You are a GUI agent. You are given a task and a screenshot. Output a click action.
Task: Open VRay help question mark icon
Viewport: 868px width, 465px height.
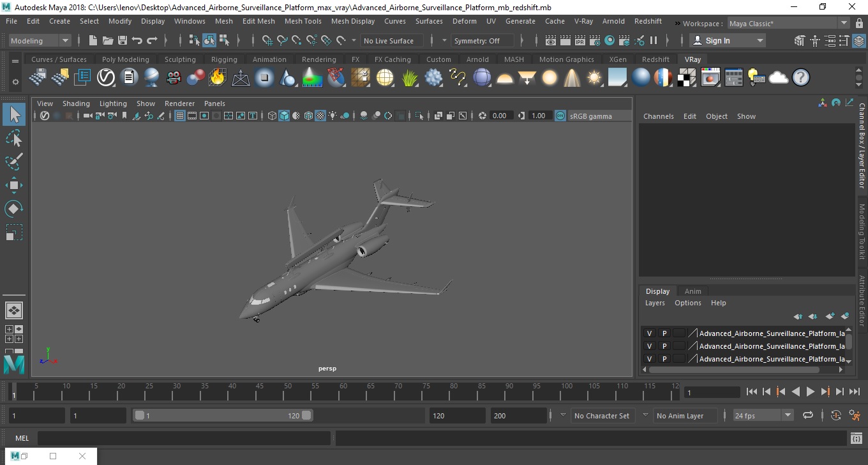[x=801, y=78]
